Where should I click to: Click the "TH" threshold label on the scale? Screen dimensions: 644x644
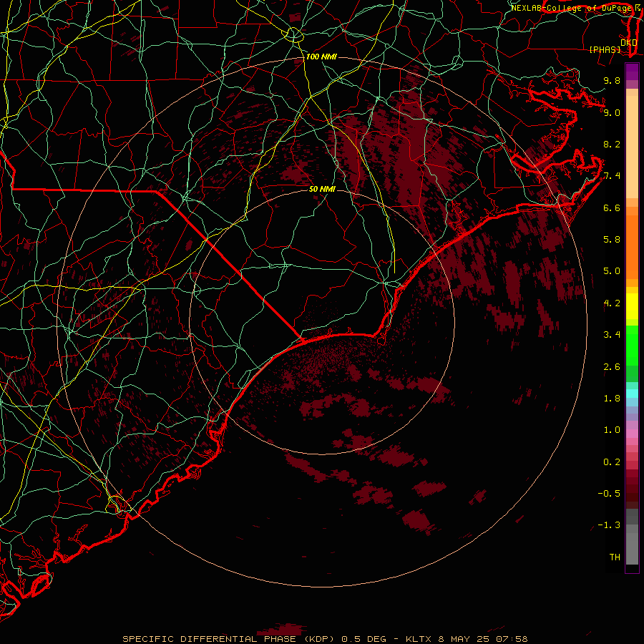coord(615,557)
